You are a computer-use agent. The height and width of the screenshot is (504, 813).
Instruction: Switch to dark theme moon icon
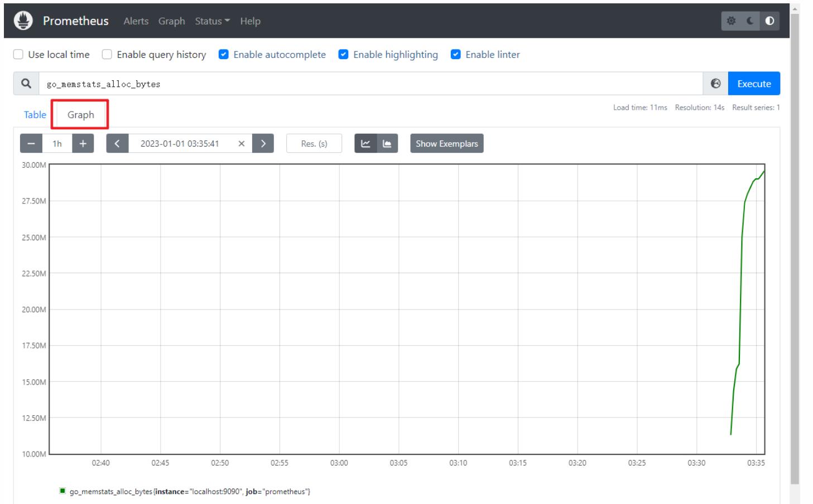pos(750,21)
